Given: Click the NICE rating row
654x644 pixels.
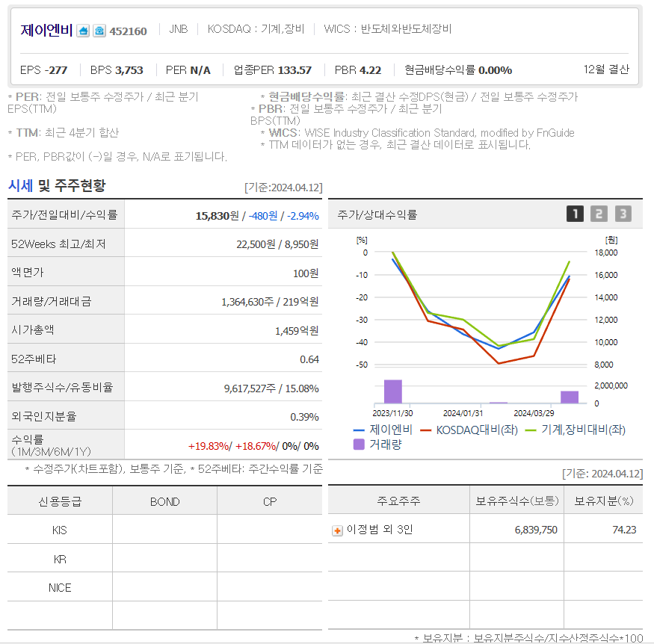Looking at the screenshot, I should point(164,587).
